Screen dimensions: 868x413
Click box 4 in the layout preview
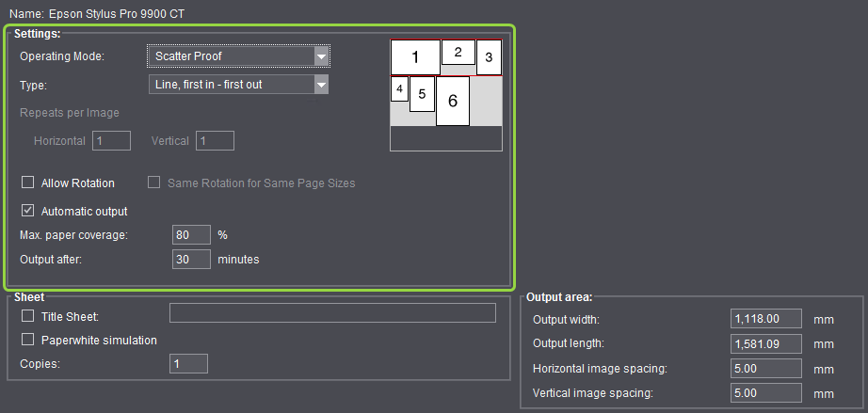tap(399, 89)
